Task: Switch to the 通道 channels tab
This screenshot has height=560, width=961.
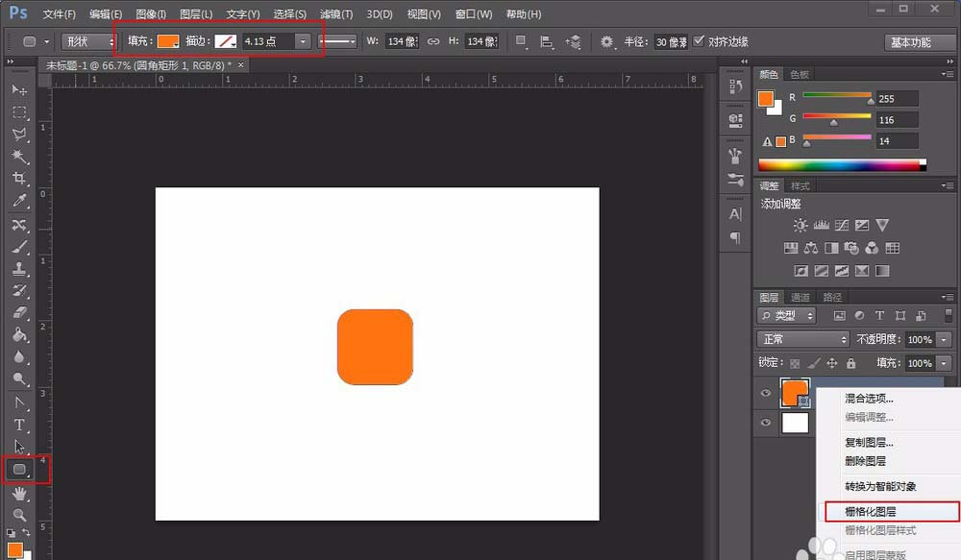Action: click(801, 297)
